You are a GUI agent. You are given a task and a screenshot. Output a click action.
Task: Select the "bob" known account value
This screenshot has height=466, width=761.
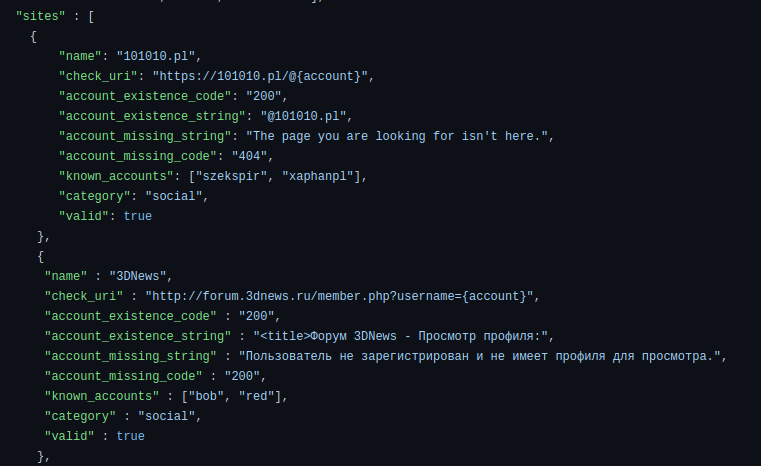(x=206, y=396)
